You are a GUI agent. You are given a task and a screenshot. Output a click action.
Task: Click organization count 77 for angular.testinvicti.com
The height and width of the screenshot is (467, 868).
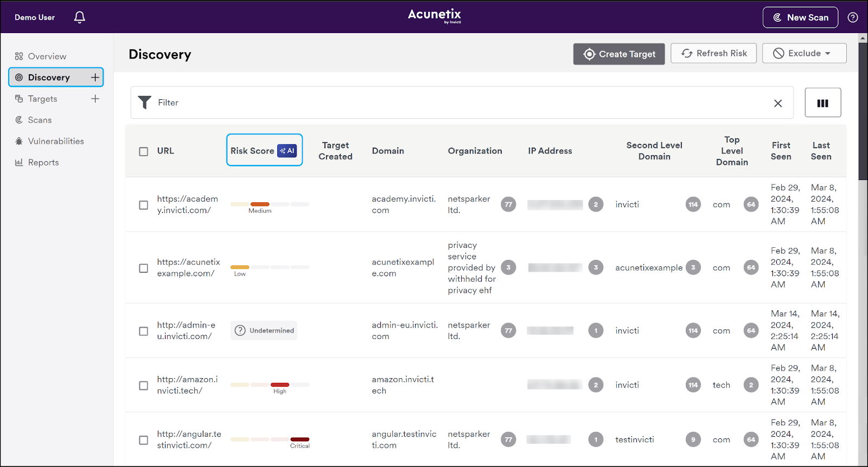pos(508,440)
